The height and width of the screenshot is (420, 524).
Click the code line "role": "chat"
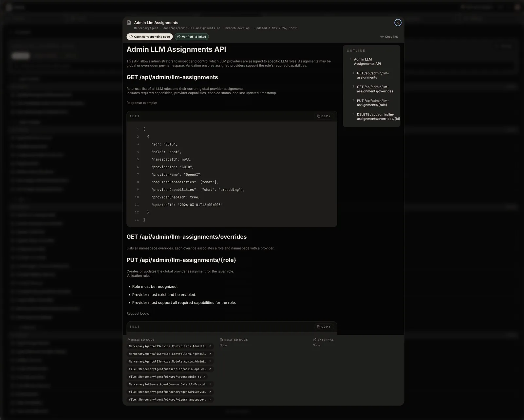[166, 152]
